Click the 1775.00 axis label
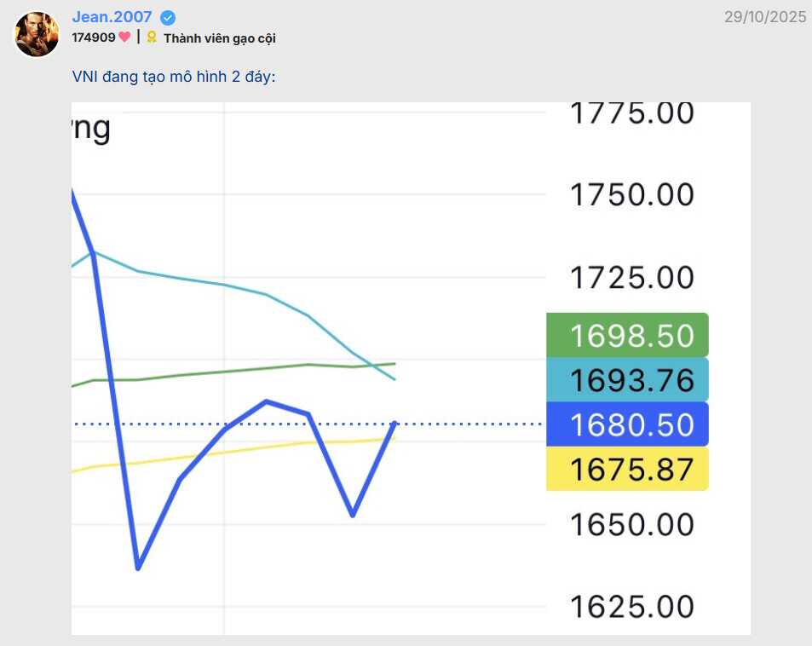This screenshot has width=812, height=646. tap(631, 113)
